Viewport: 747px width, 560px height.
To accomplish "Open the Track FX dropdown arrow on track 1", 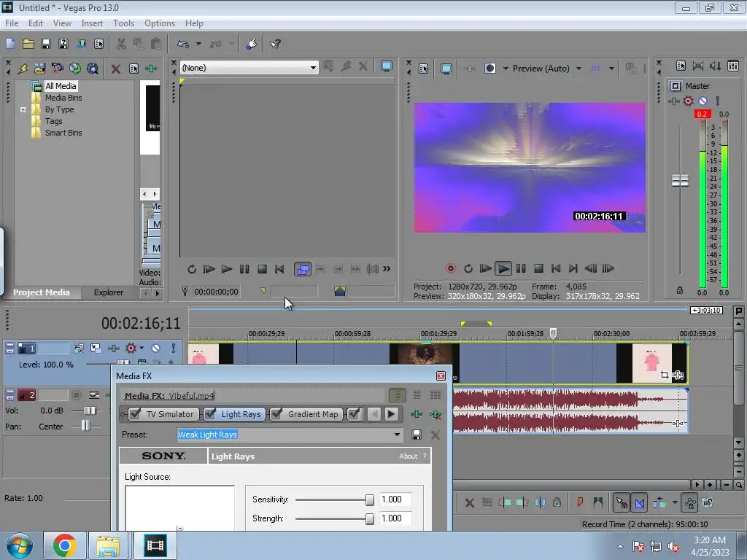I will [142, 348].
